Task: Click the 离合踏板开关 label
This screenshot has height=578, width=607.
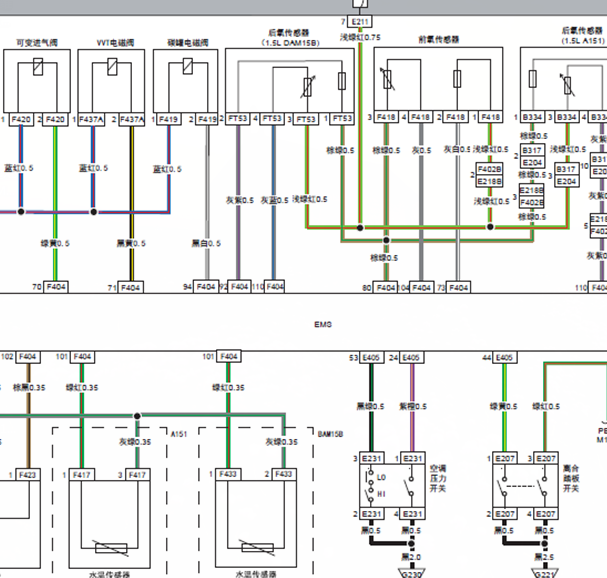Action: click(571, 479)
